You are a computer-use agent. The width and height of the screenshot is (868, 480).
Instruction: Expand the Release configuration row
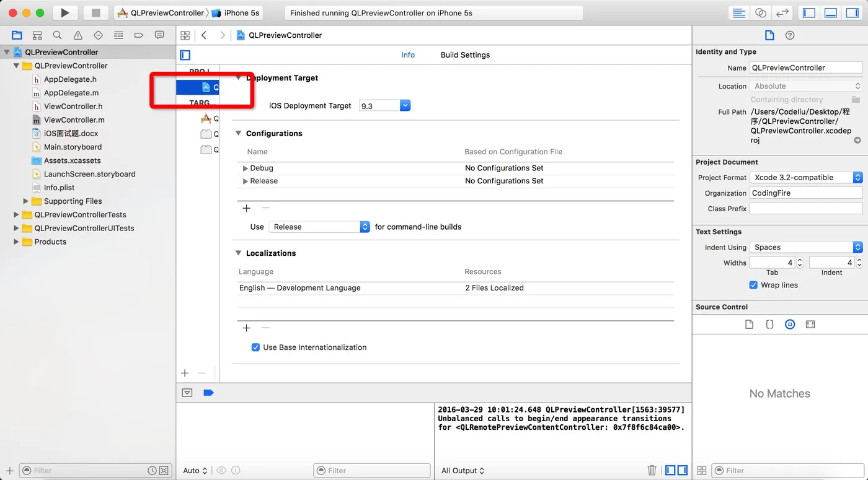(246, 181)
